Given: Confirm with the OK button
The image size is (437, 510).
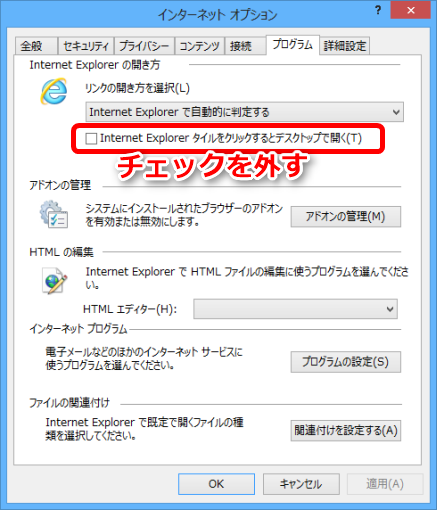Looking at the screenshot, I should pyautogui.click(x=216, y=484).
